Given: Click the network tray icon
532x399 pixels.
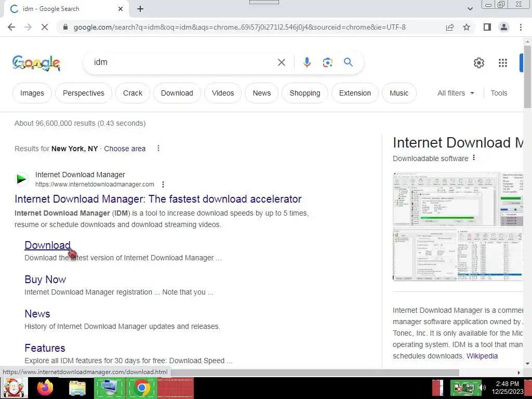Looking at the screenshot, I should click(x=469, y=388).
